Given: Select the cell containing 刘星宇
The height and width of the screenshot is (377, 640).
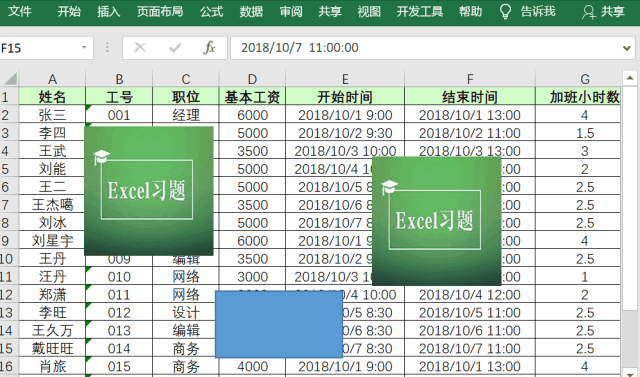Looking at the screenshot, I should click(x=51, y=240).
